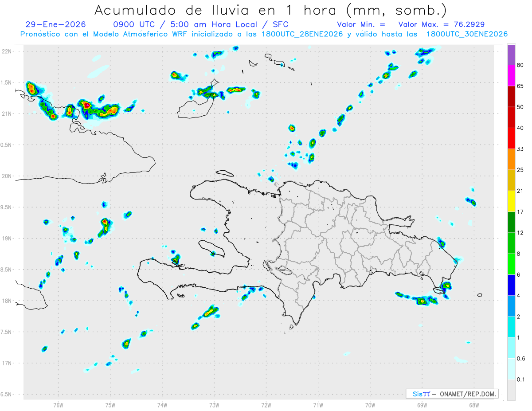Click the "19N" latitude label
Screen dimensions: 532x411
point(8,239)
